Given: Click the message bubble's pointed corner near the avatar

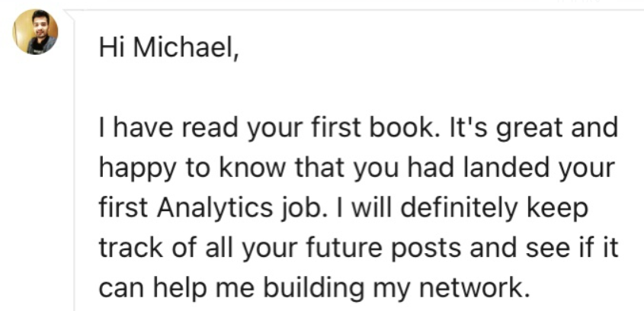Looking at the screenshot, I should (70, 15).
